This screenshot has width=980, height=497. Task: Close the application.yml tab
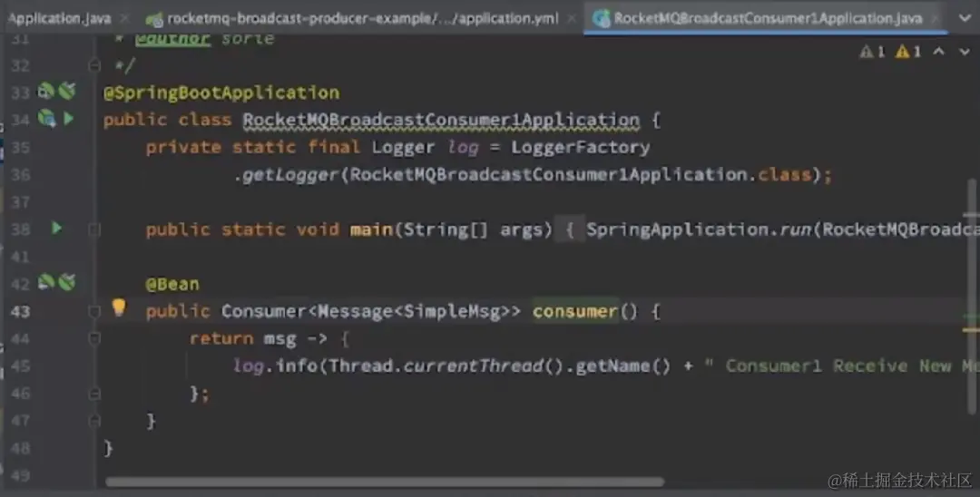click(x=572, y=18)
